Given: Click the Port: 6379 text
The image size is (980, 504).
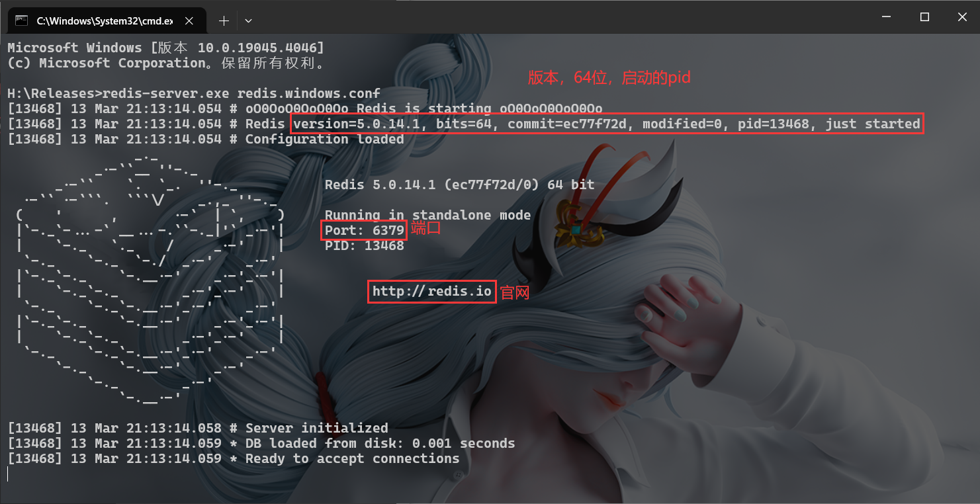Looking at the screenshot, I should (x=365, y=230).
